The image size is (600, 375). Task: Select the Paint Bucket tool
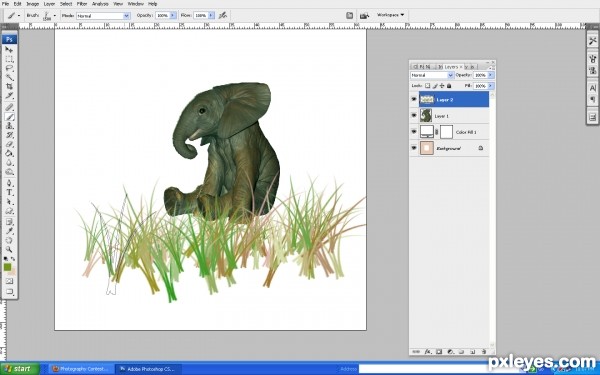[x=9, y=153]
